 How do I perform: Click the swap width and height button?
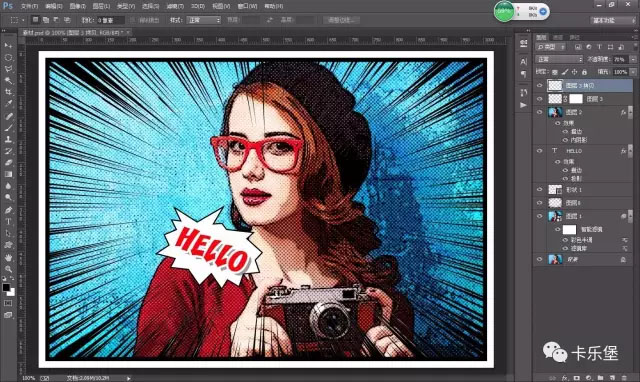tap(269, 20)
